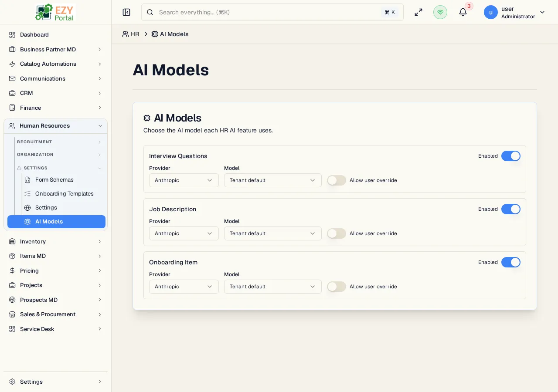Disable the Interview Questions Enabled switch
The width and height of the screenshot is (558, 392).
pyautogui.click(x=511, y=156)
